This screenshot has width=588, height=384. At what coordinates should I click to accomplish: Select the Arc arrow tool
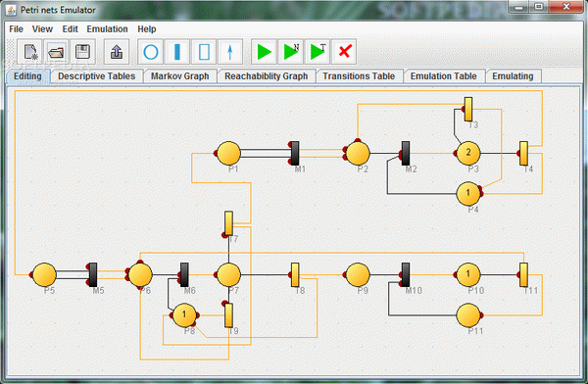click(230, 52)
